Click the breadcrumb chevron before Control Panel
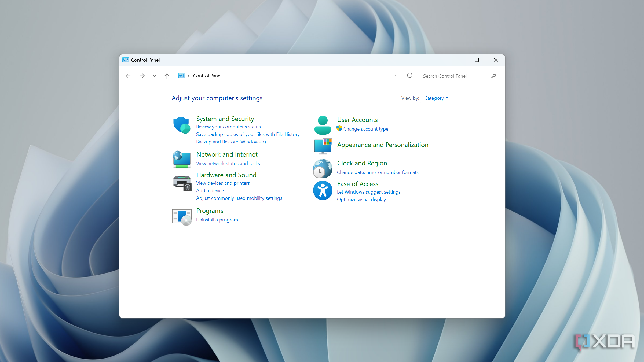The width and height of the screenshot is (644, 362). [189, 76]
